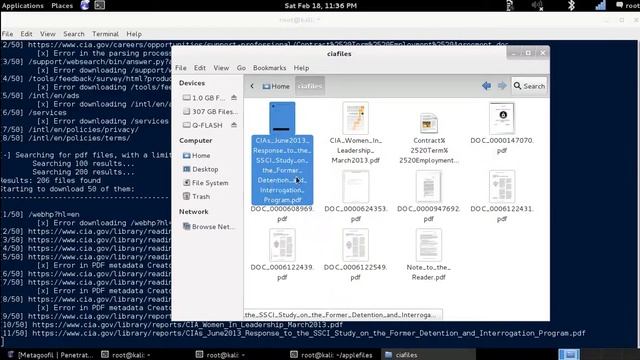Open Home in the Computer sidebar section

click(197, 156)
